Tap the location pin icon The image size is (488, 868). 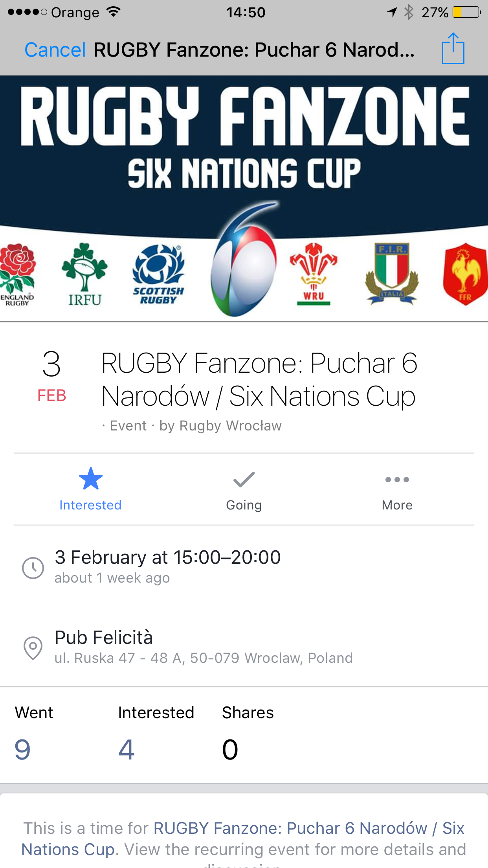[33, 647]
